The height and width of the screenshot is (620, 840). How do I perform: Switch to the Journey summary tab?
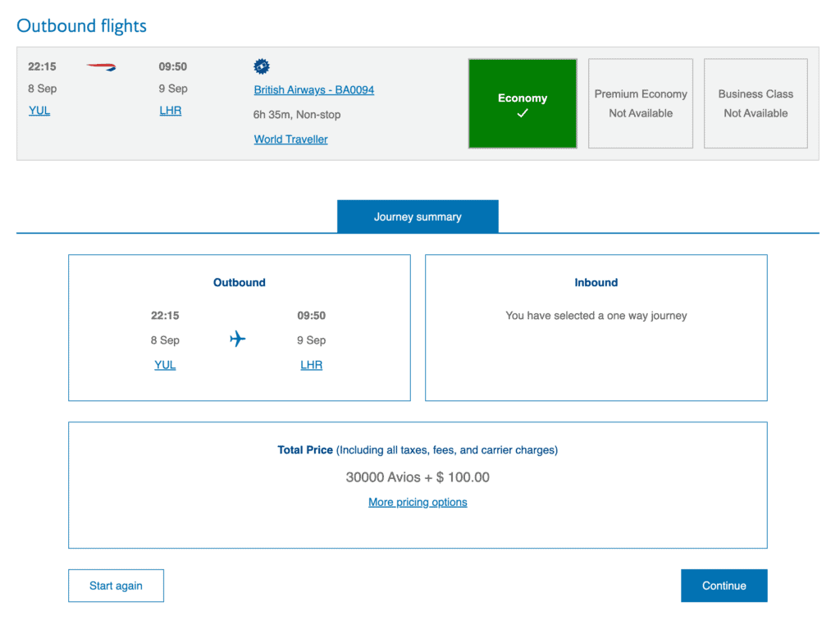pyautogui.click(x=418, y=216)
